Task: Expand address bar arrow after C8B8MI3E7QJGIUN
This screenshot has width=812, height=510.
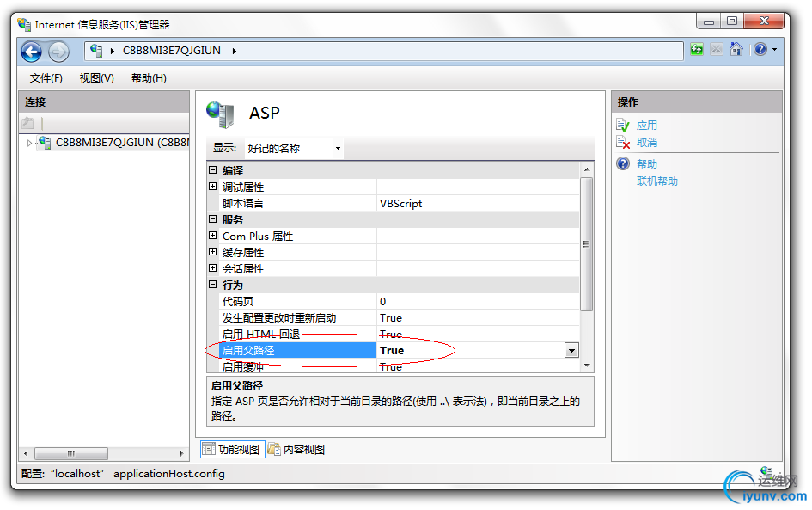Action: tap(234, 51)
